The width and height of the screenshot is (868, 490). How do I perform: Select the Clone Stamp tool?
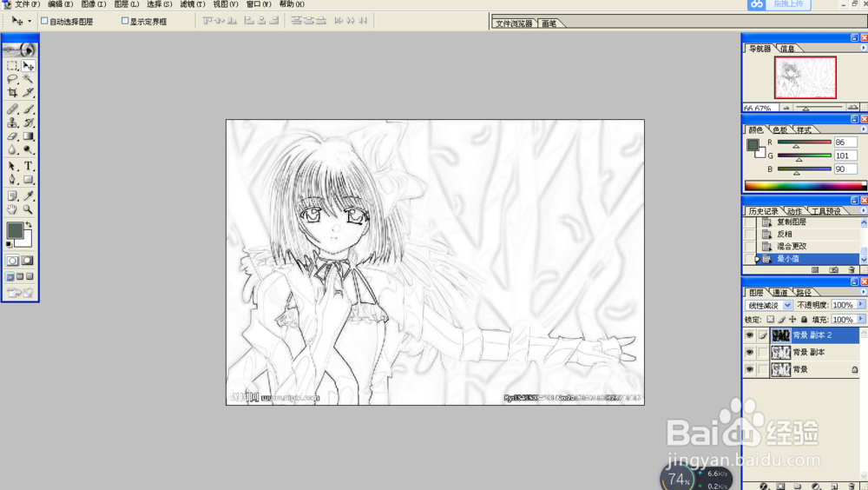point(12,122)
